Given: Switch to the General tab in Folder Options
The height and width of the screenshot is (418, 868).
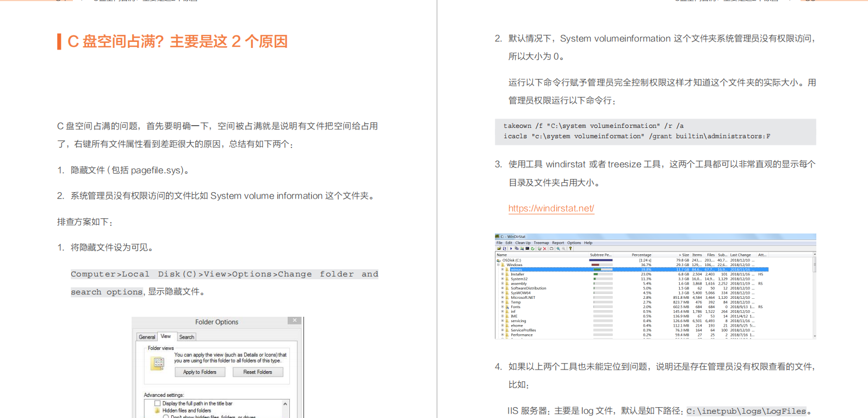Looking at the screenshot, I should (147, 337).
